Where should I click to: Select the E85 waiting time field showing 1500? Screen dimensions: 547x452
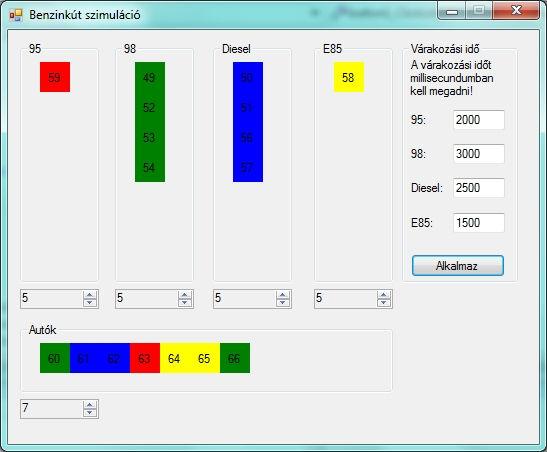(479, 223)
